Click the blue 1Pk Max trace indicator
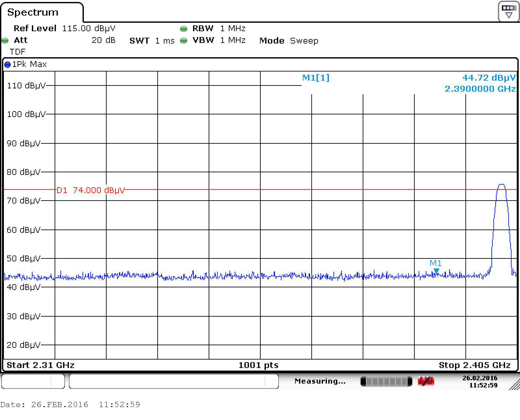Viewport: 520px width, 420px height. click(x=7, y=64)
